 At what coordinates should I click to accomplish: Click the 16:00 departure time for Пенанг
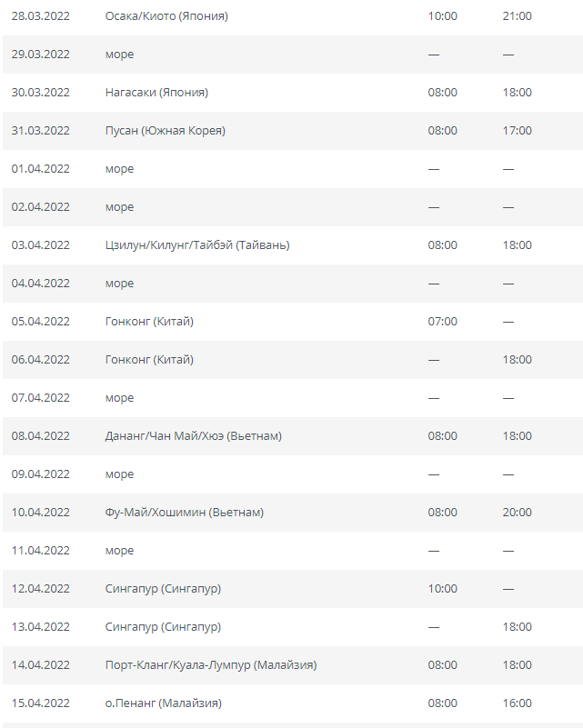517,703
